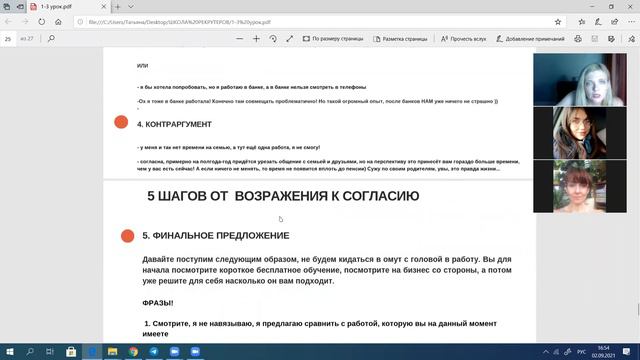640x360 pixels.
Task: Switch to Edge in the taskbar
Action: pos(92,351)
